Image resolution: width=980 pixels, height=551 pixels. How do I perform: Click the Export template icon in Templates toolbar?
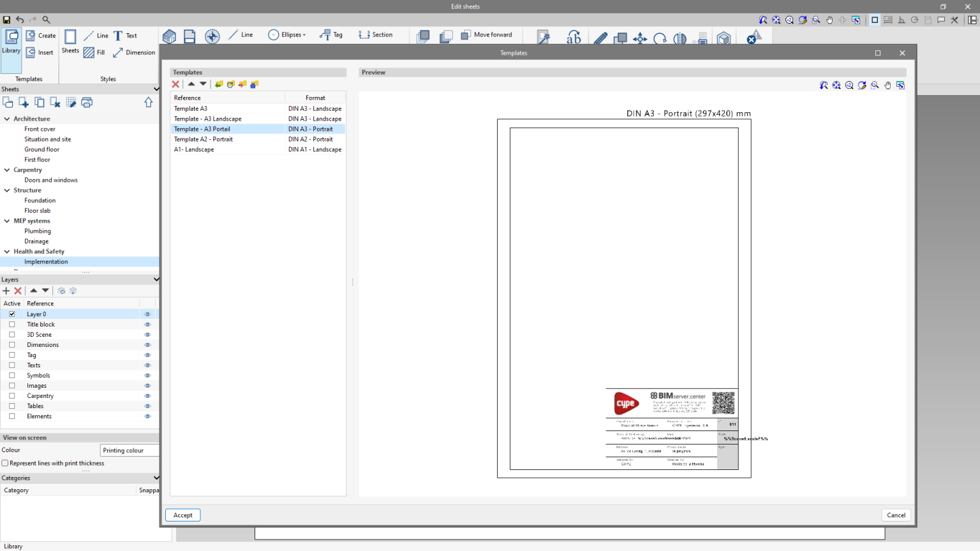pyautogui.click(x=242, y=84)
